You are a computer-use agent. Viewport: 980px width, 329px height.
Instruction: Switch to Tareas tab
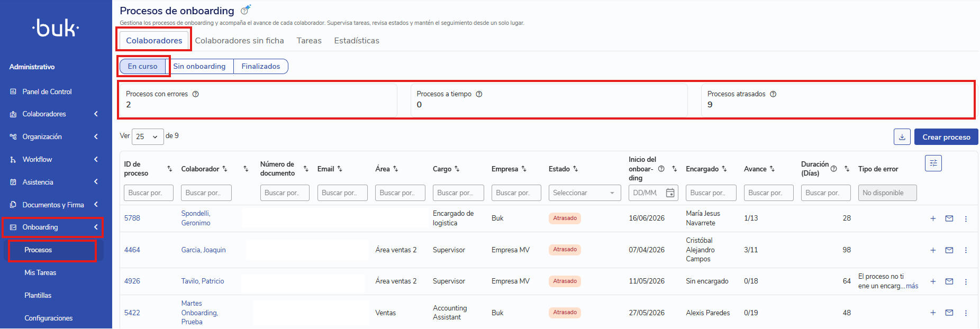click(x=309, y=41)
